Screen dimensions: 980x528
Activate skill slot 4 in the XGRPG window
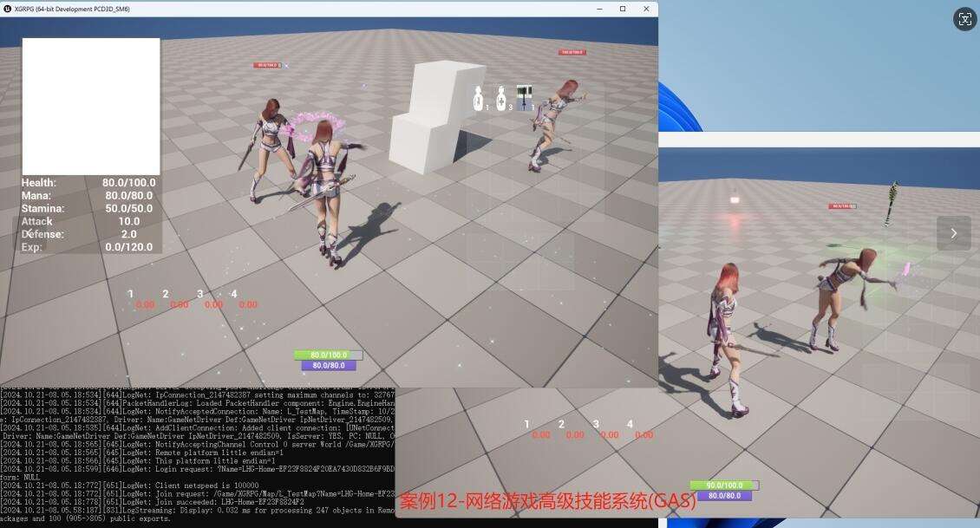(x=234, y=294)
